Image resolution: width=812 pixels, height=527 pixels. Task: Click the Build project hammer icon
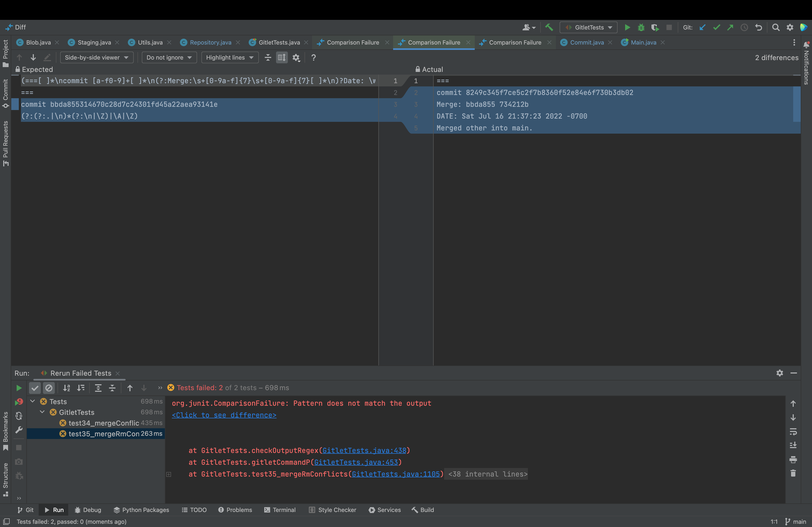point(549,27)
